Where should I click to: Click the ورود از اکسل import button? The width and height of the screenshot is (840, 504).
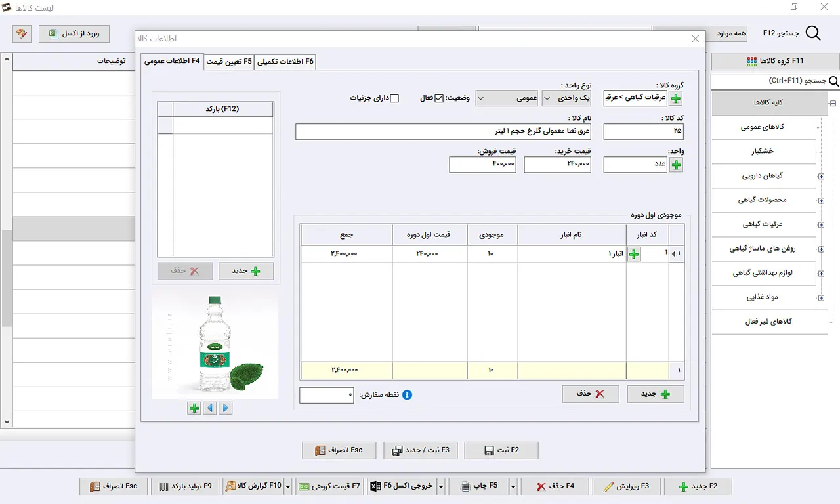coord(74,33)
